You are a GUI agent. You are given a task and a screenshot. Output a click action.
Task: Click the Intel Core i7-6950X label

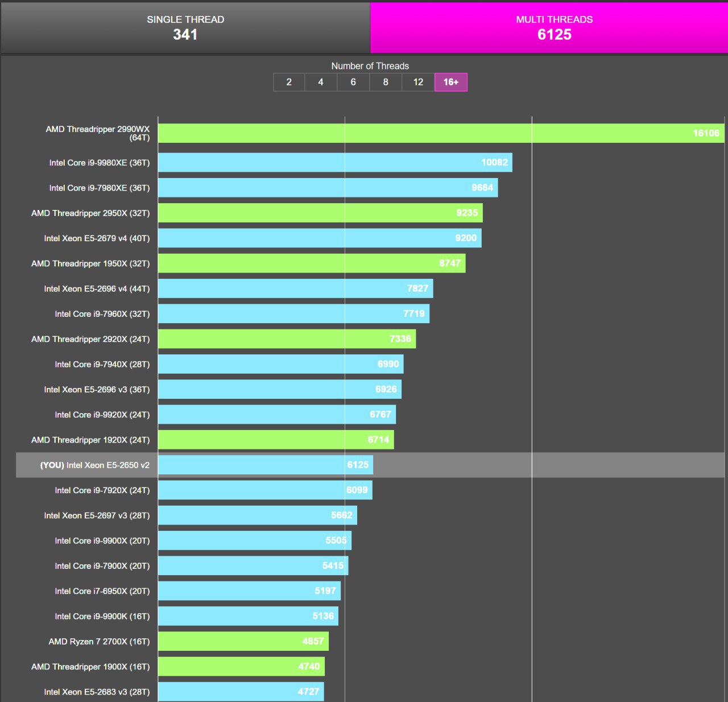coord(102,591)
